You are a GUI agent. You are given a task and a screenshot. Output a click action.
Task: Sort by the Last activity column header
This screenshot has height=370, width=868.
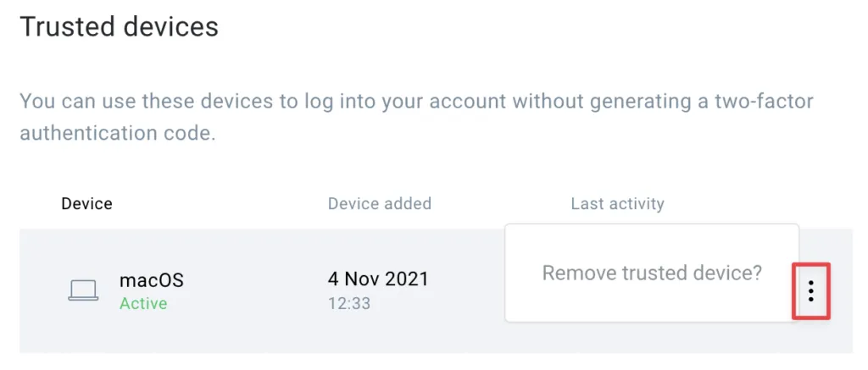coord(618,203)
